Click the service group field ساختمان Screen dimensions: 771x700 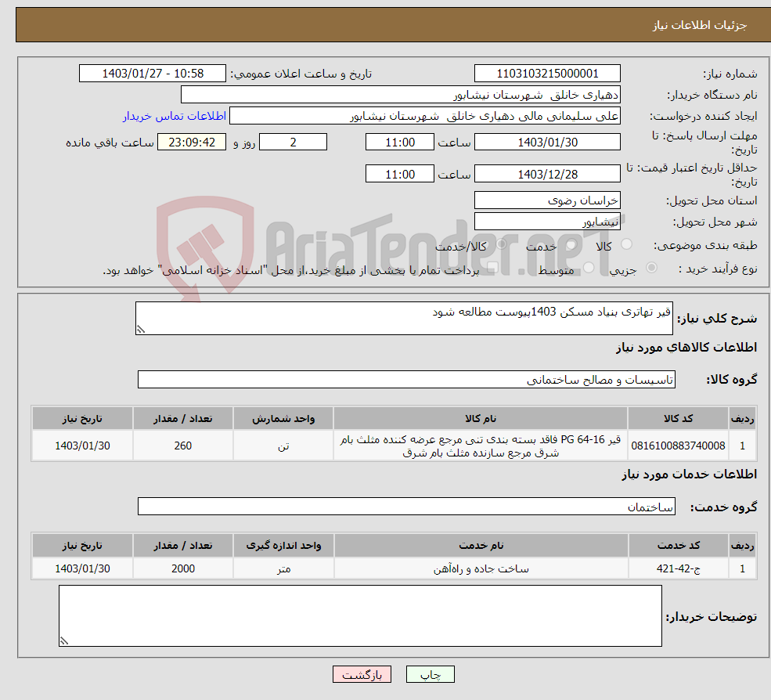(x=407, y=506)
